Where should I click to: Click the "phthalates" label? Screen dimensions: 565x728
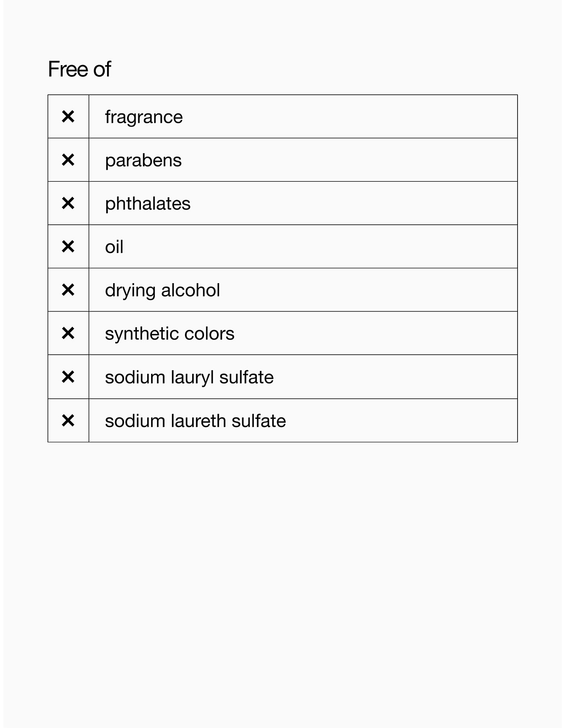148,204
